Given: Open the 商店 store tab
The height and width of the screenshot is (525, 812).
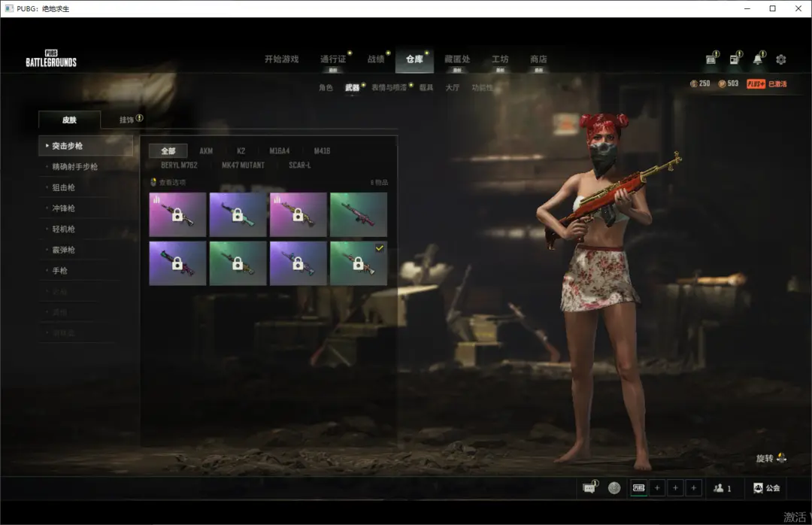Looking at the screenshot, I should click(x=538, y=59).
